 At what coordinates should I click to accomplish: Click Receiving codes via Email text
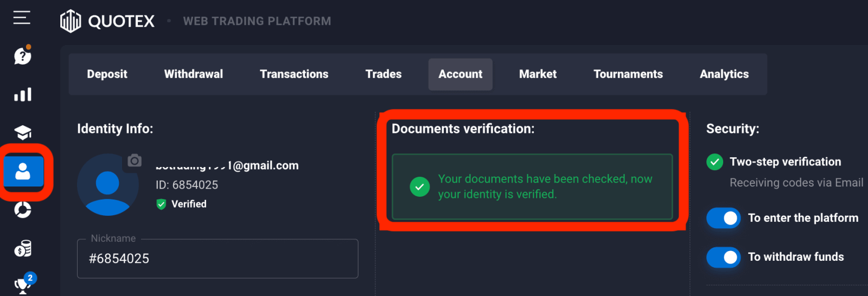tap(796, 183)
